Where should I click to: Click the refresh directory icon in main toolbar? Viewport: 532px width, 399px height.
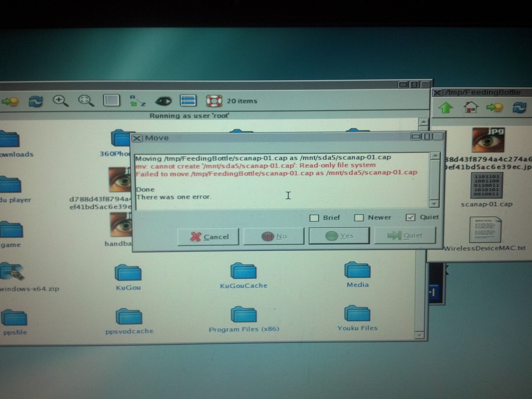click(x=36, y=101)
